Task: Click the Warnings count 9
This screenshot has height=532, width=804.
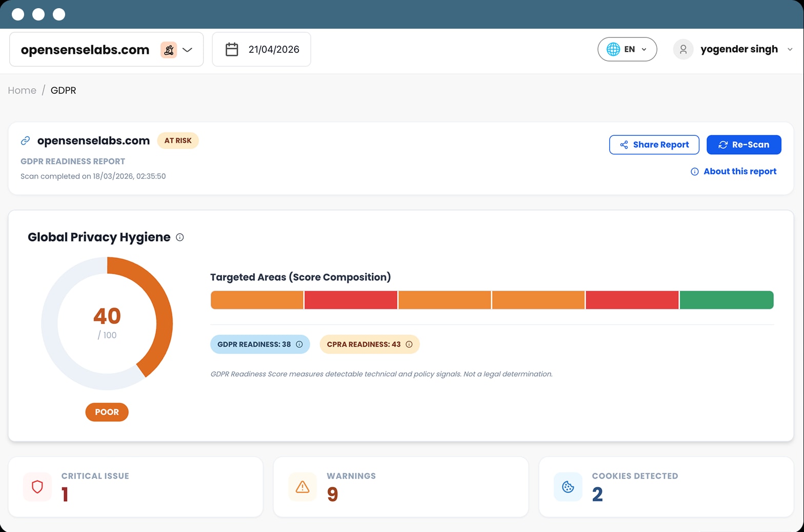Action: point(332,494)
